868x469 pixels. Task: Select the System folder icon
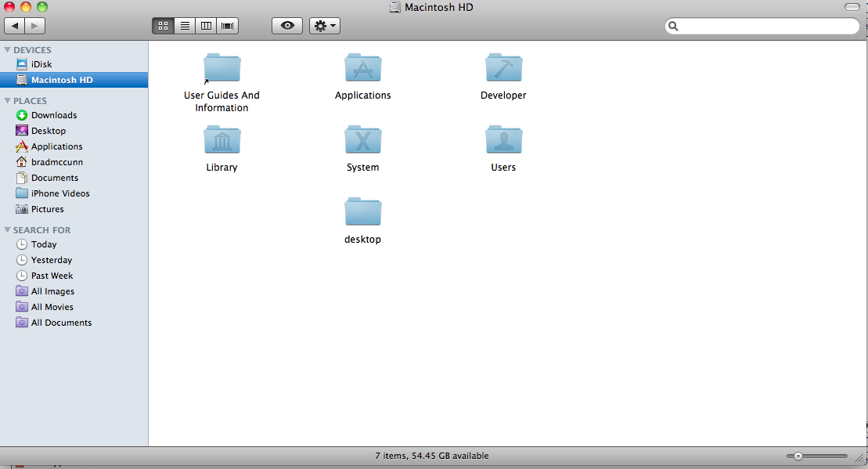[x=362, y=139]
